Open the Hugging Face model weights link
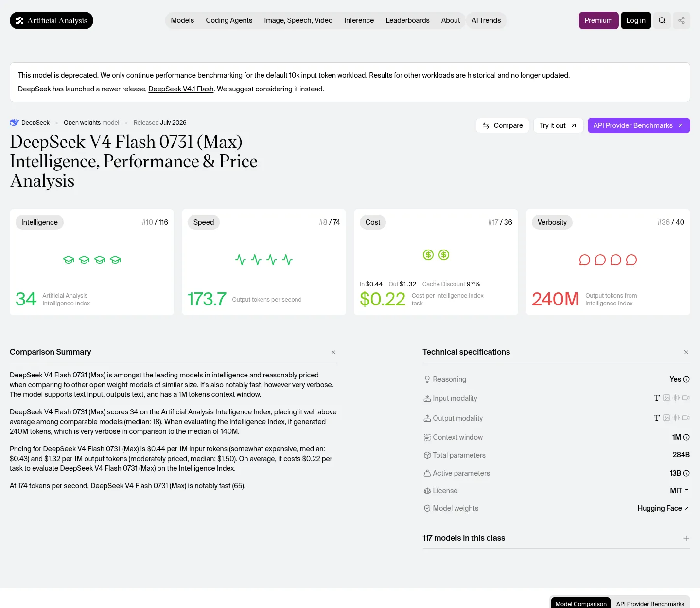 click(664, 508)
